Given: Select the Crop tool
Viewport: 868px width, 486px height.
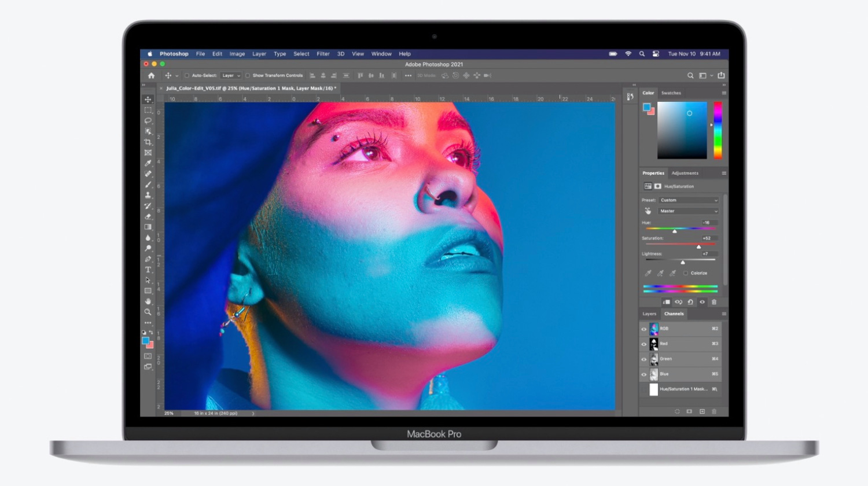Looking at the screenshot, I should tap(148, 142).
